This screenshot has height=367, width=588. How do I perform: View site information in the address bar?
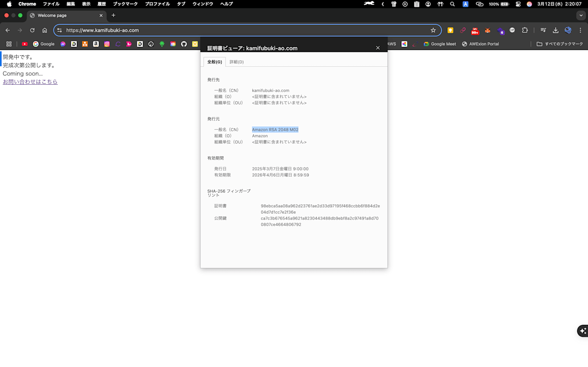[x=59, y=29]
